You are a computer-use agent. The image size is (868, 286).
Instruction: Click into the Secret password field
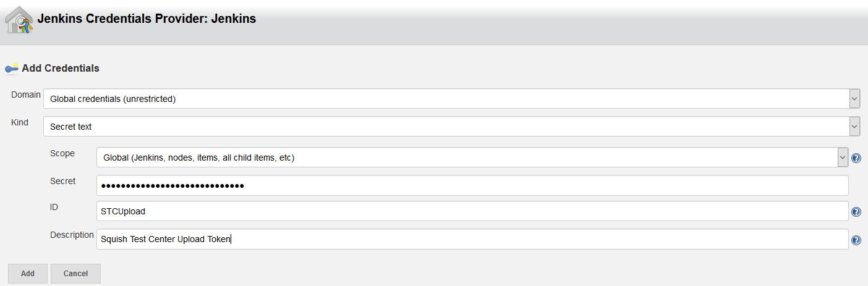472,185
